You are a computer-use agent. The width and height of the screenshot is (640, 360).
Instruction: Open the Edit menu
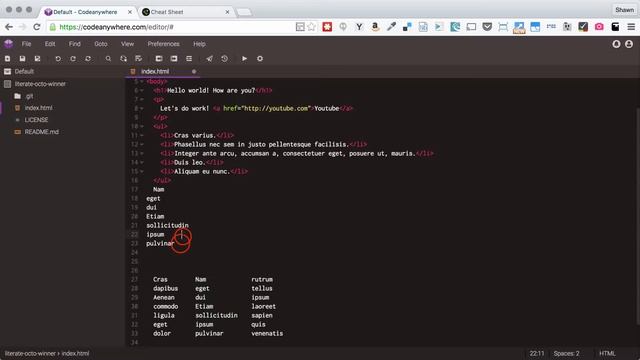50,44
